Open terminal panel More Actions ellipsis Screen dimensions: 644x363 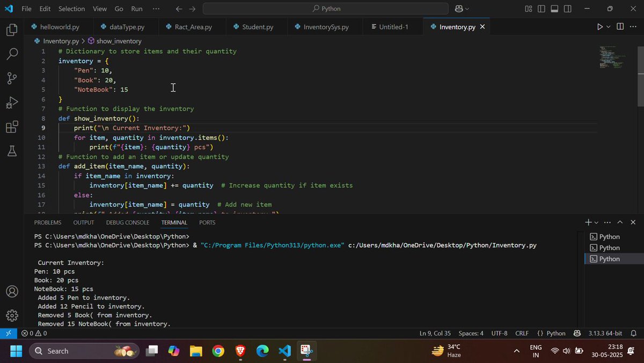click(608, 222)
